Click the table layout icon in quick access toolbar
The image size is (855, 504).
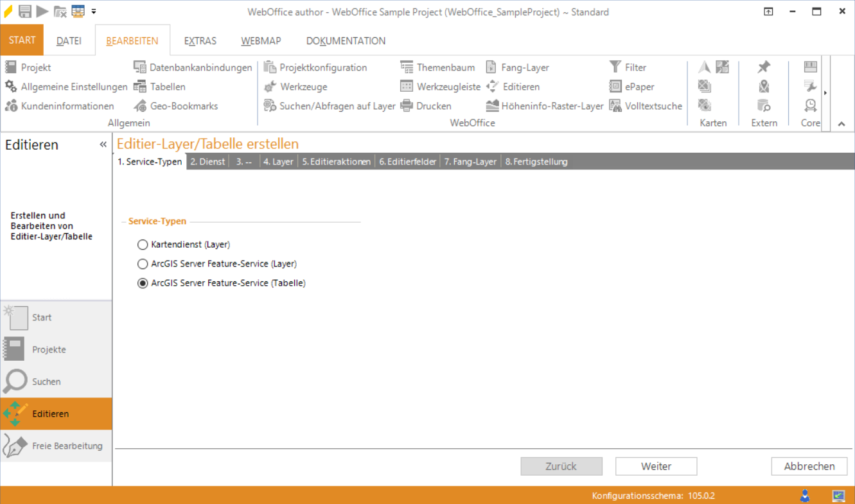pyautogui.click(x=78, y=11)
